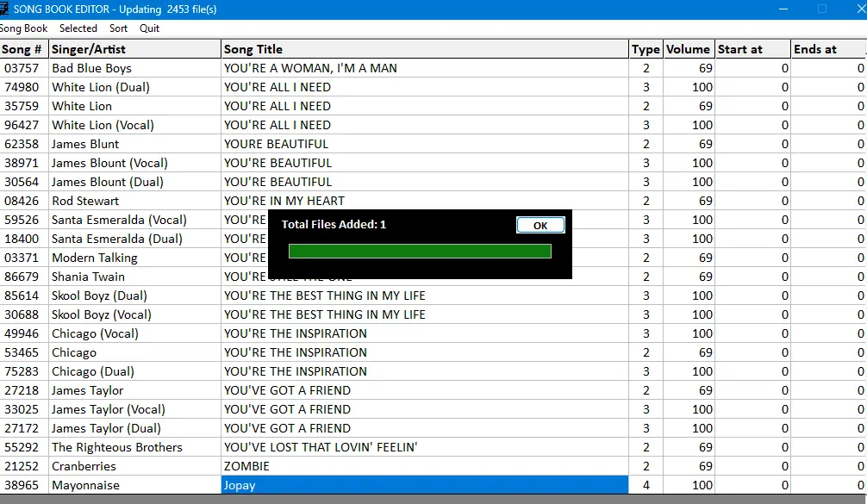Click song number 27218
This screenshot has height=504, width=867.
click(x=24, y=390)
